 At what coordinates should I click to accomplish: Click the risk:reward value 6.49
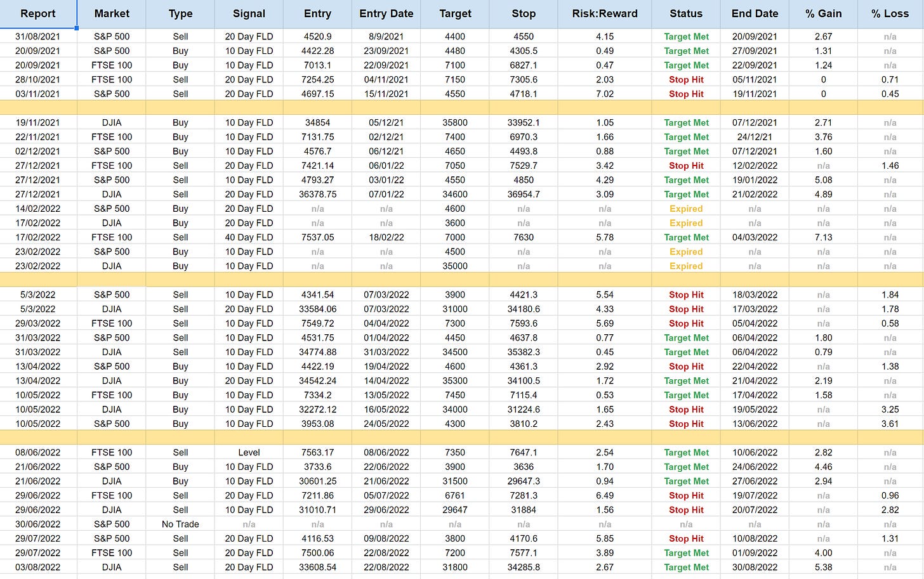605,496
